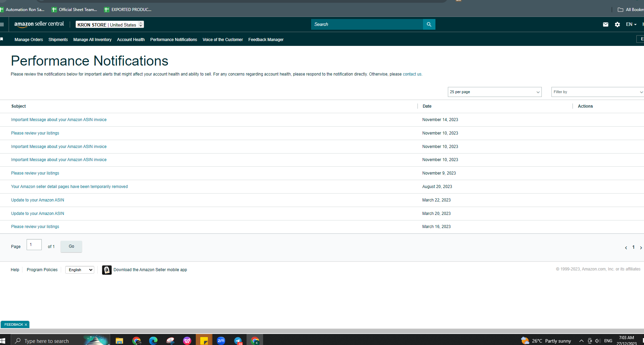Click the volume speaker tray icon
The height and width of the screenshot is (345, 644).
click(x=598, y=341)
